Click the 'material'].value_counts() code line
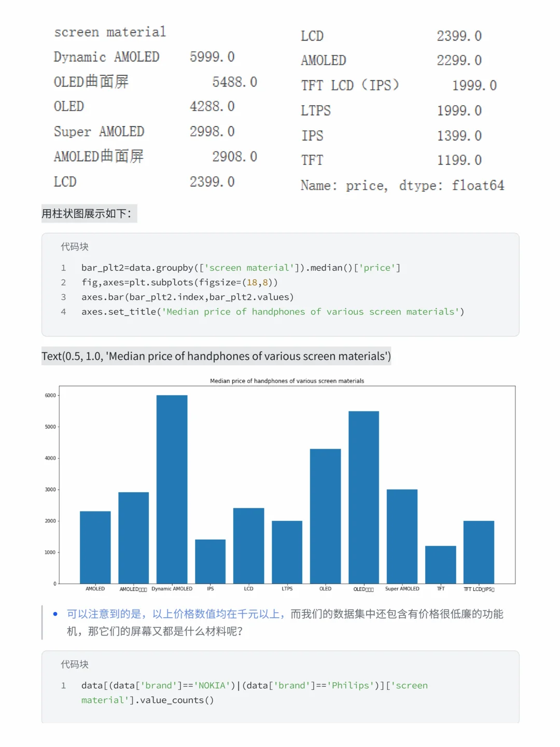The image size is (560, 747). (x=147, y=700)
